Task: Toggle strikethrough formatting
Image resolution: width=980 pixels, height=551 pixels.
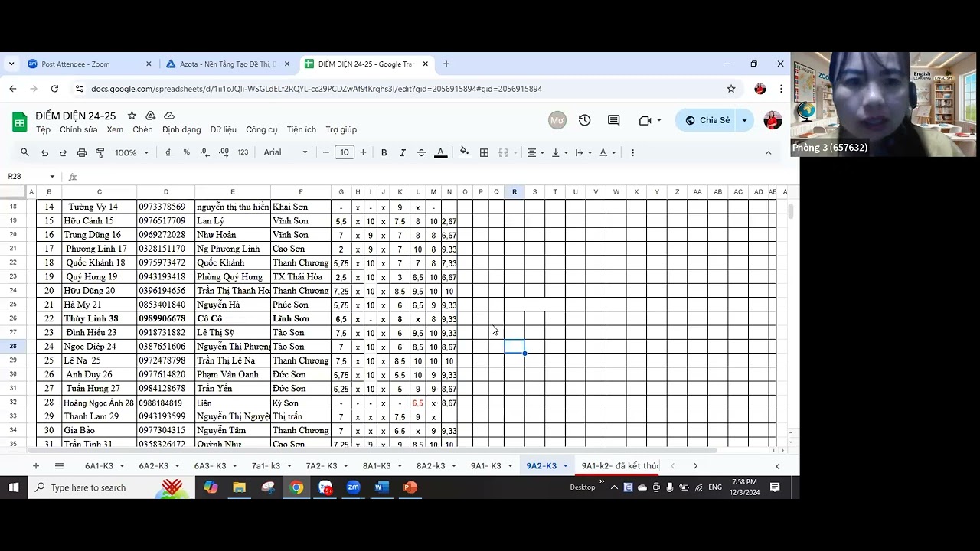Action: pos(421,152)
